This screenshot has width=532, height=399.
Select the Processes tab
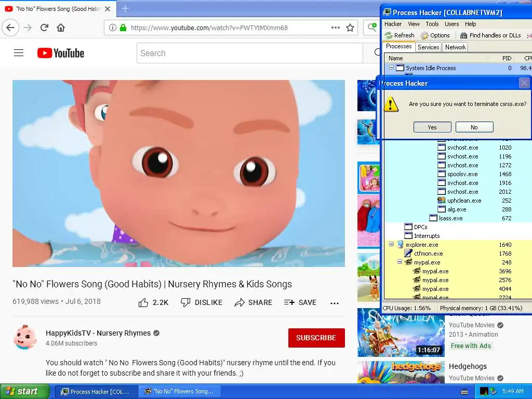pyautogui.click(x=398, y=46)
